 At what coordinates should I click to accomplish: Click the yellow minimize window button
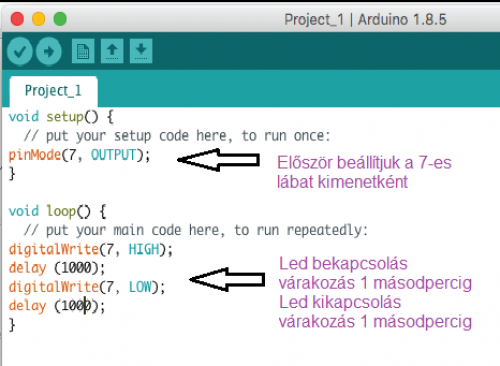pyautogui.click(x=38, y=19)
